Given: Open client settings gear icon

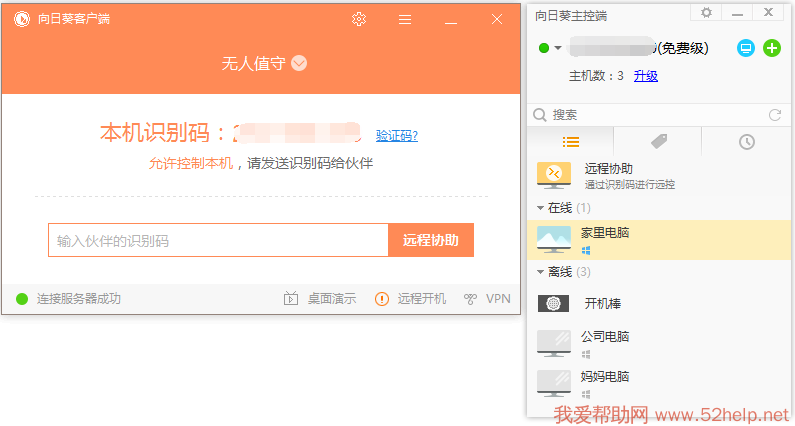Looking at the screenshot, I should (x=359, y=19).
